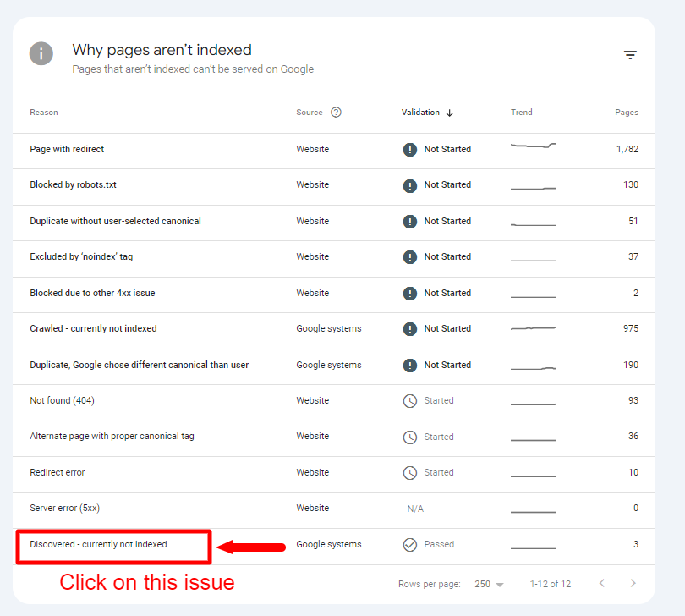Click the 130 pages count
This screenshot has height=616, width=685.
(631, 184)
